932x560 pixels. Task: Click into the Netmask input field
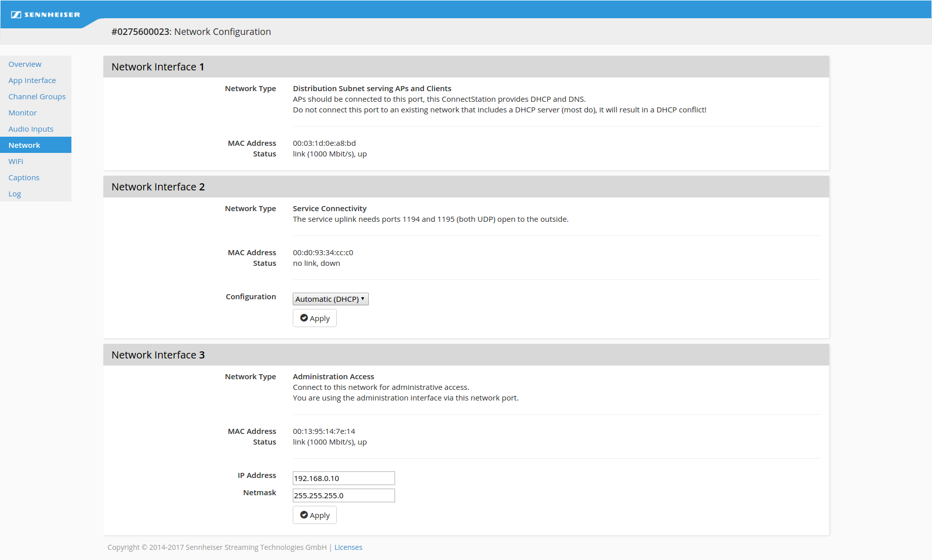pos(343,496)
